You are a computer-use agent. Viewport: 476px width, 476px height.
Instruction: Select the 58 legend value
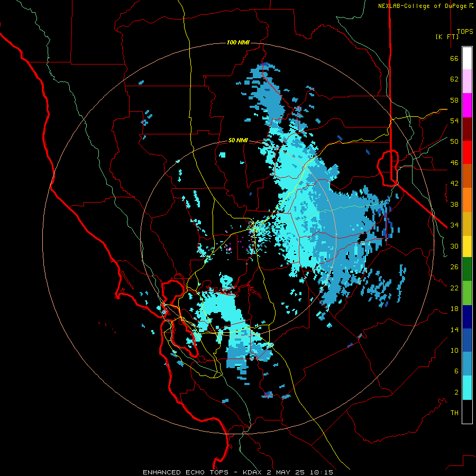coord(454,100)
